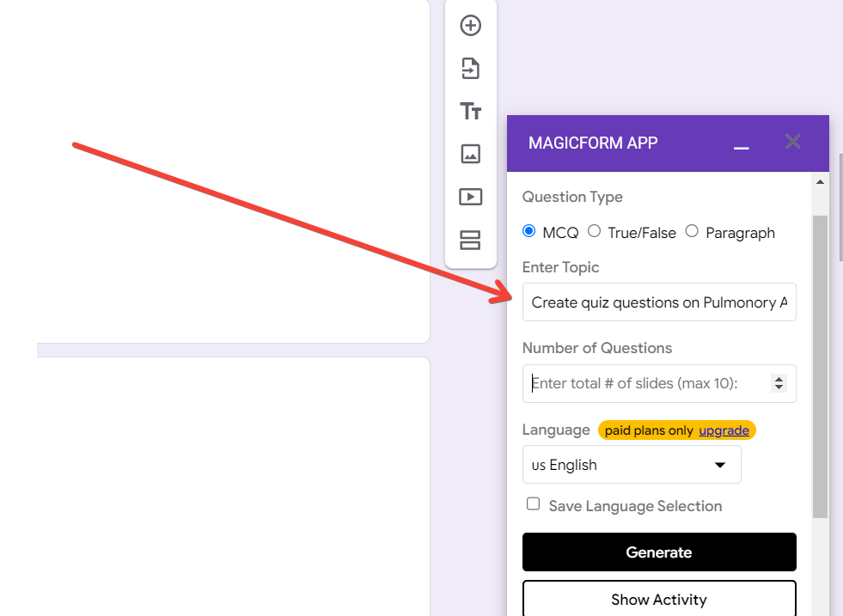Add a section using the section icon
Viewport: 843px width, 616px height.
pyautogui.click(x=470, y=241)
